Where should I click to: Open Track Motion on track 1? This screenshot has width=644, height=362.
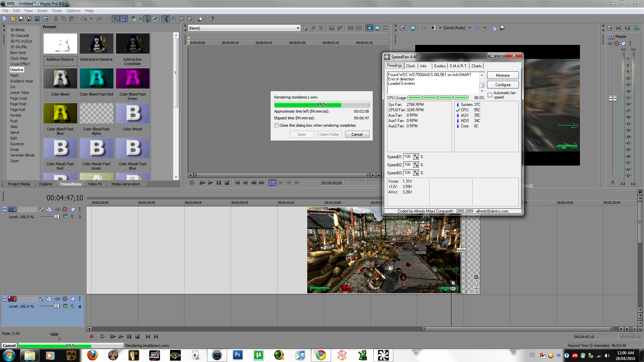(x=49, y=209)
